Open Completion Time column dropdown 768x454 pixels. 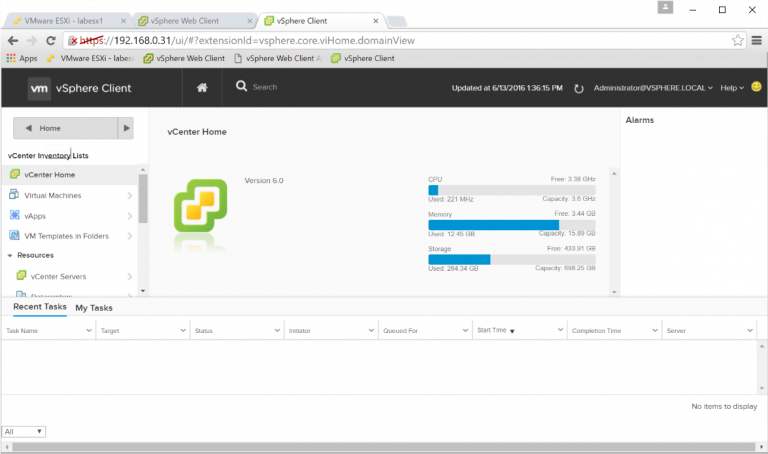coord(654,330)
